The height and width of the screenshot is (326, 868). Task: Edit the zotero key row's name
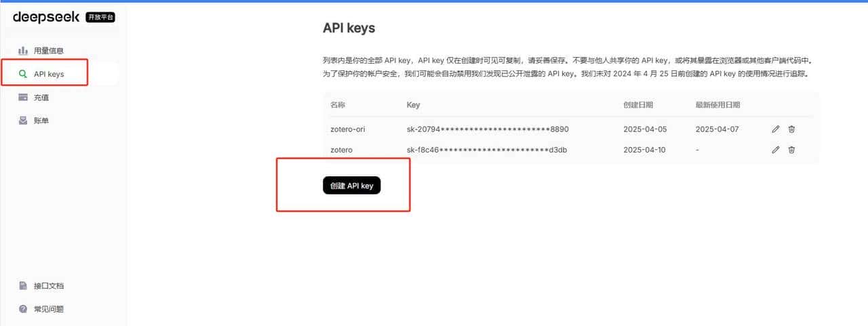776,150
